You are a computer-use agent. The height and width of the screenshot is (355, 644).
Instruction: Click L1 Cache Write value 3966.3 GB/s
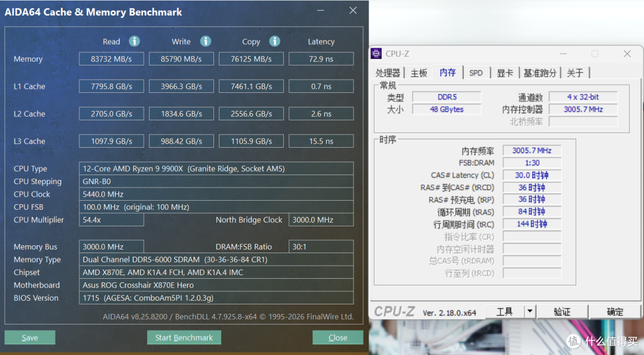pos(181,86)
